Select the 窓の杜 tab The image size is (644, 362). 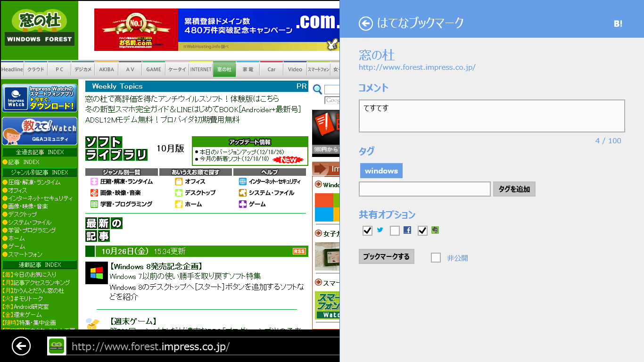[224, 69]
